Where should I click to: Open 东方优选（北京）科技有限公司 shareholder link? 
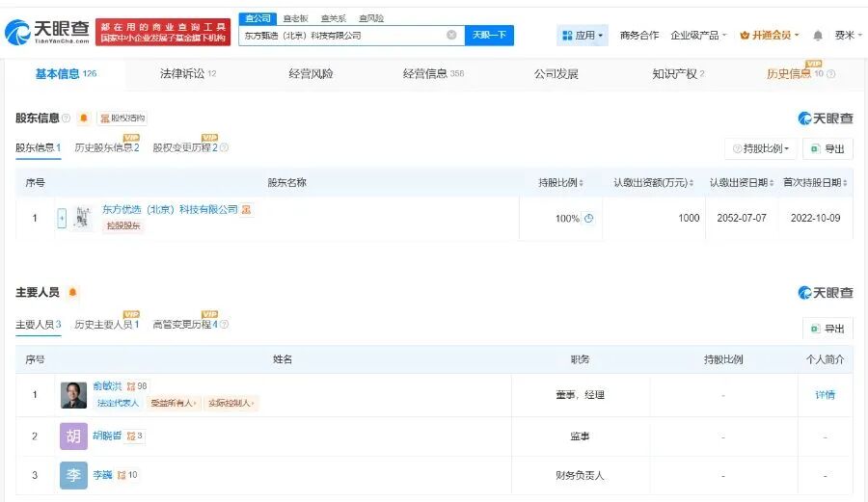(170, 209)
